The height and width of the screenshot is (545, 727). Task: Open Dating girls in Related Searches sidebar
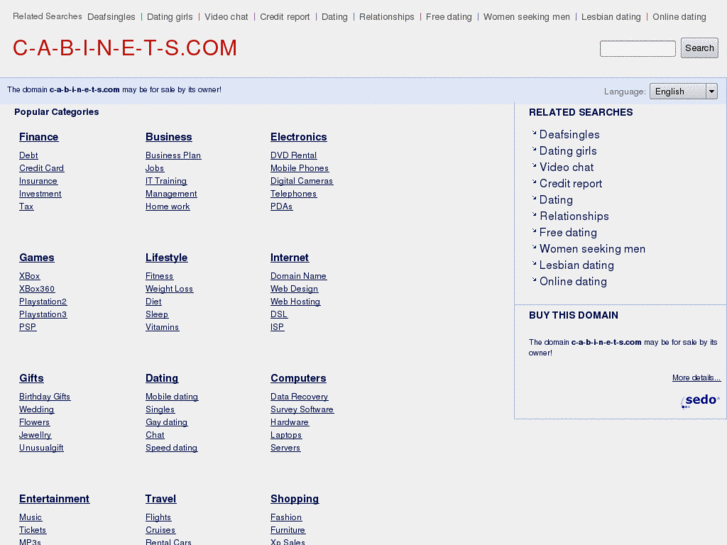(568, 151)
